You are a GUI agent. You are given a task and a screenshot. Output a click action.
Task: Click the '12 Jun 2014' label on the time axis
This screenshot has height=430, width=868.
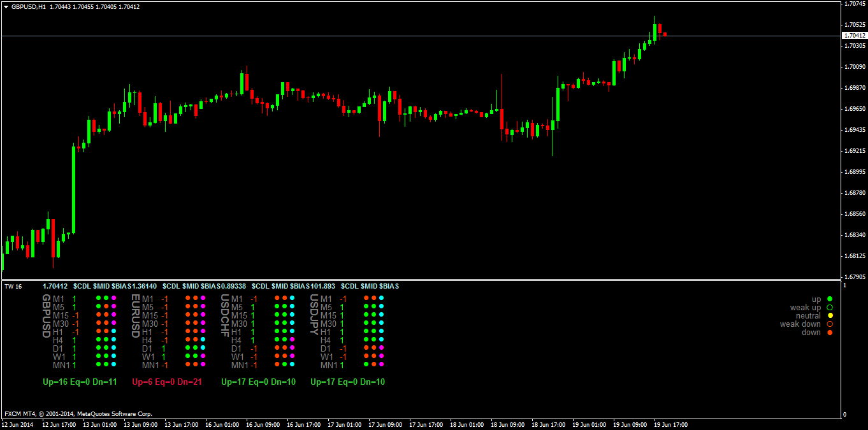(18, 424)
